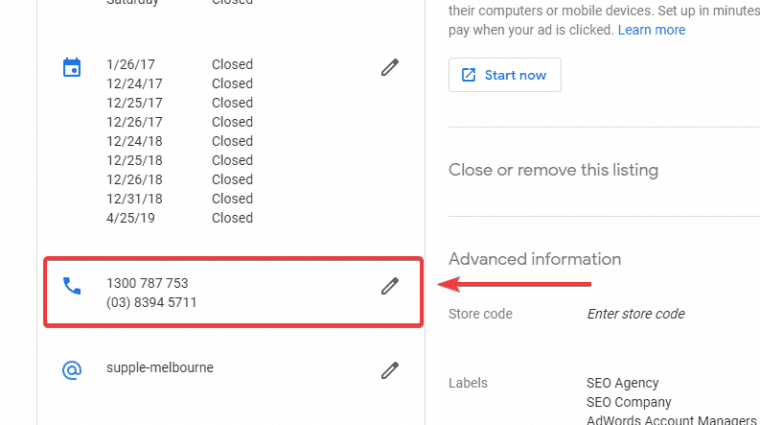Click the blue calendar special hours icon

72,67
